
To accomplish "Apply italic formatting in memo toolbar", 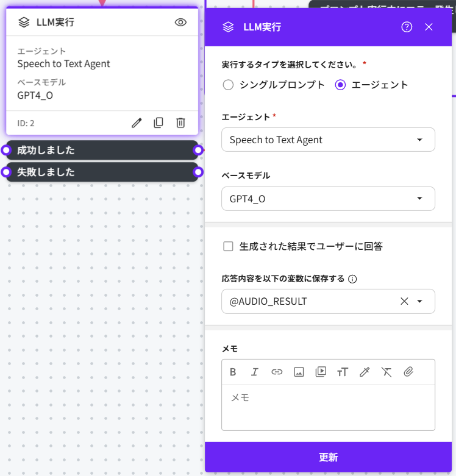I will click(x=255, y=372).
